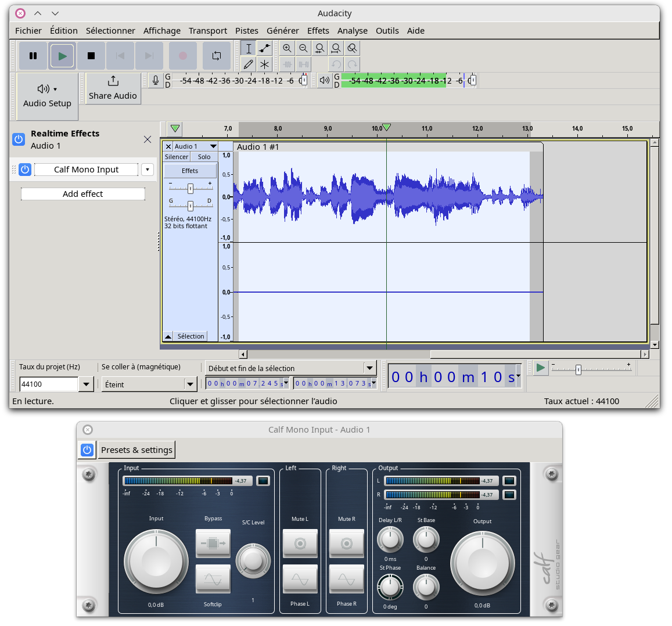Open the Effets menu
The width and height of the screenshot is (672, 626).
[318, 31]
